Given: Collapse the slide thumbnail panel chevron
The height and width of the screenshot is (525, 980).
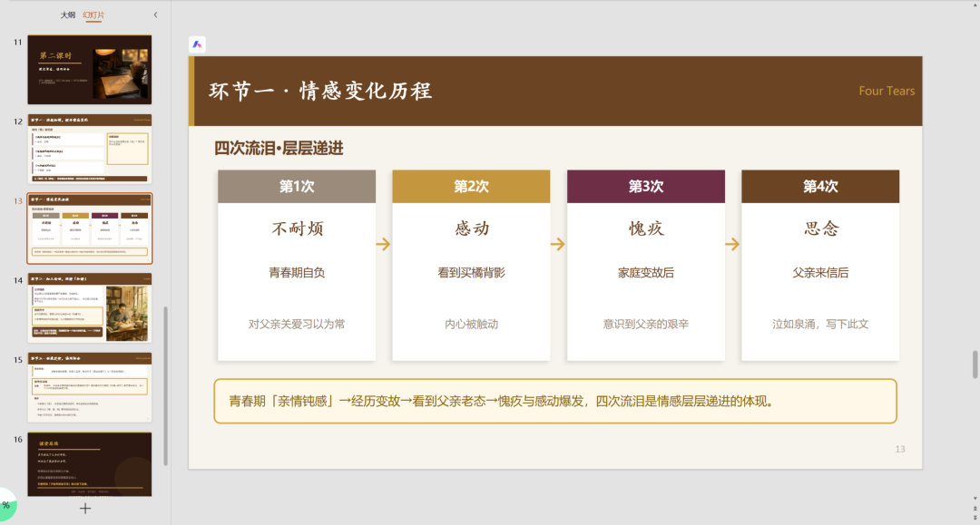Looking at the screenshot, I should tap(156, 15).
